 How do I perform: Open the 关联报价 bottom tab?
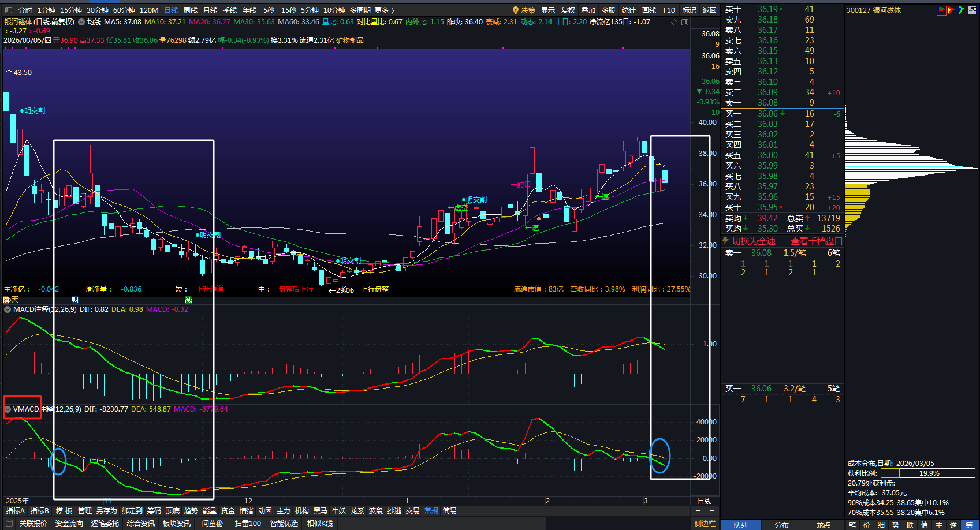click(33, 524)
